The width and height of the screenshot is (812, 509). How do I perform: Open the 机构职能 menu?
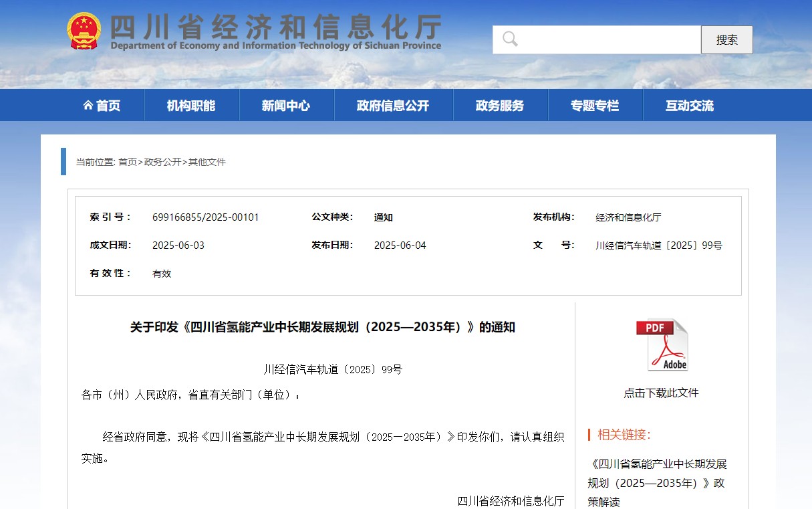(x=191, y=106)
